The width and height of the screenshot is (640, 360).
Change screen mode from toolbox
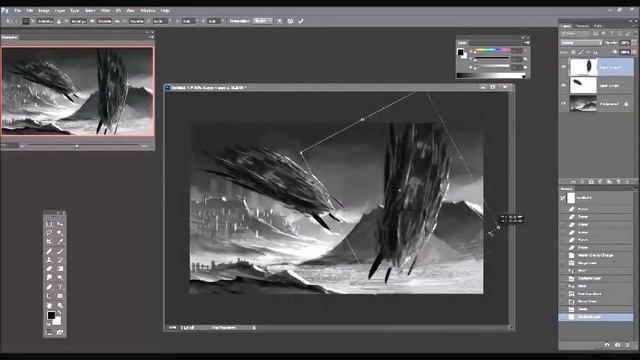click(x=60, y=333)
